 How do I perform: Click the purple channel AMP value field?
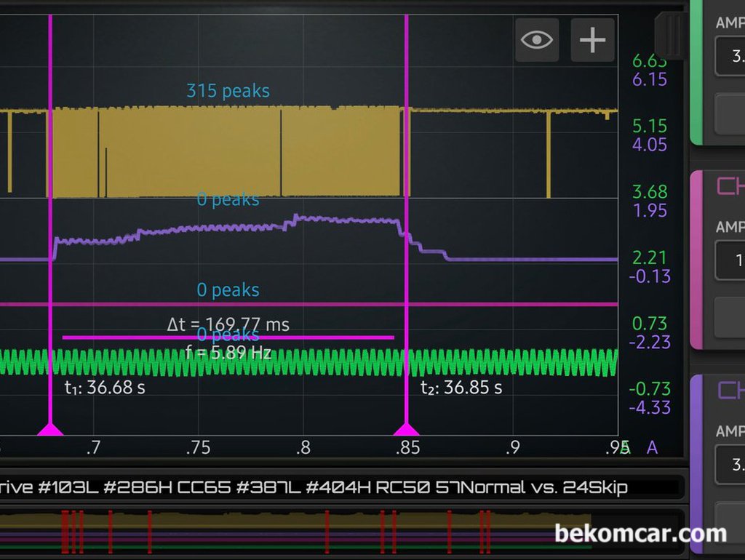pos(730,464)
